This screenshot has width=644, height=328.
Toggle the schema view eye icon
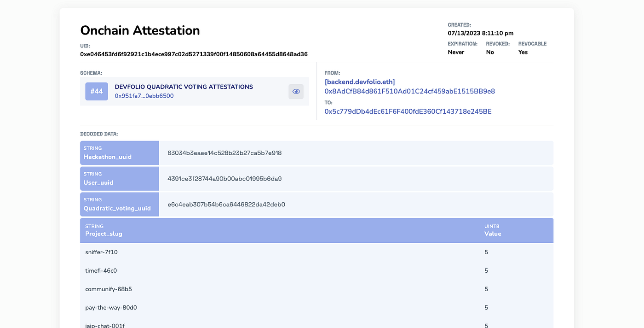[296, 91]
